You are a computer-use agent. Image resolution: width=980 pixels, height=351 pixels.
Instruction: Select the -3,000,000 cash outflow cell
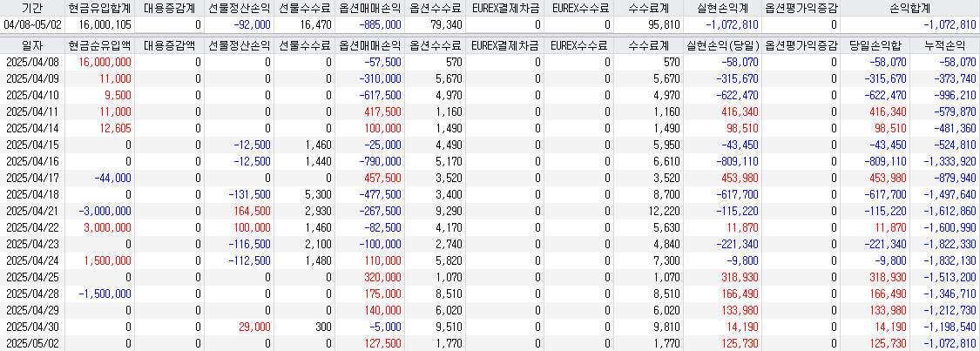click(x=98, y=211)
